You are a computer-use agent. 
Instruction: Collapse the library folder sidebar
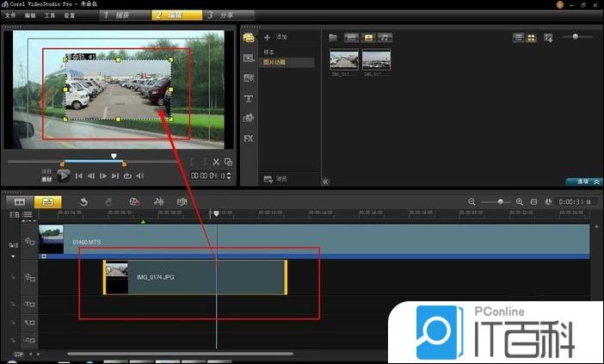click(x=325, y=182)
